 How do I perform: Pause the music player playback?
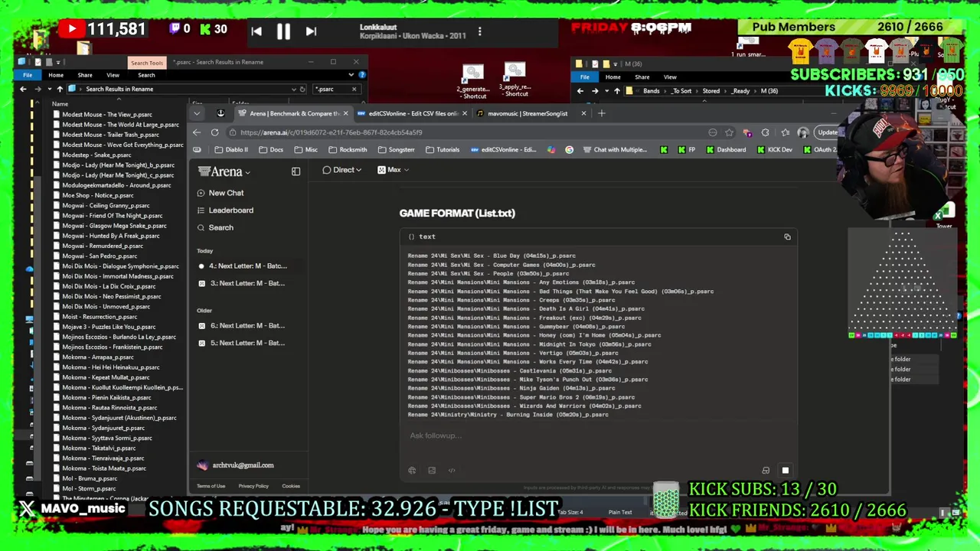[x=283, y=31]
